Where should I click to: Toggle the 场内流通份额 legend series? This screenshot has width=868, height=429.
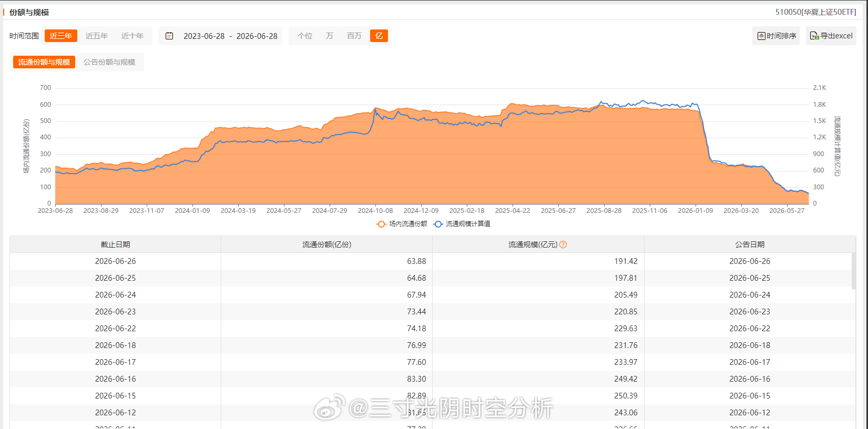pyautogui.click(x=402, y=224)
